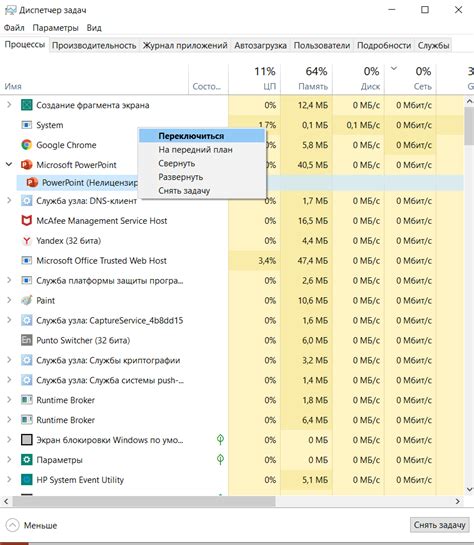The image size is (474, 545).
Task: Sort by the Состо... column header
Action: [208, 79]
